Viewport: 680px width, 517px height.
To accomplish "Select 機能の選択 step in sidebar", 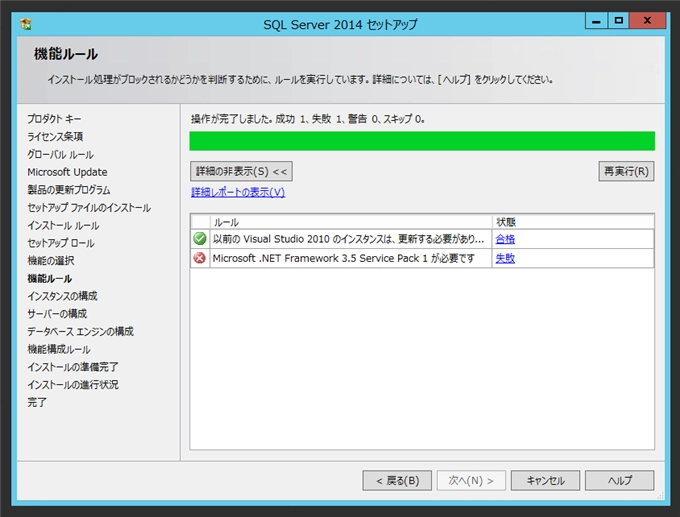I will [x=51, y=261].
